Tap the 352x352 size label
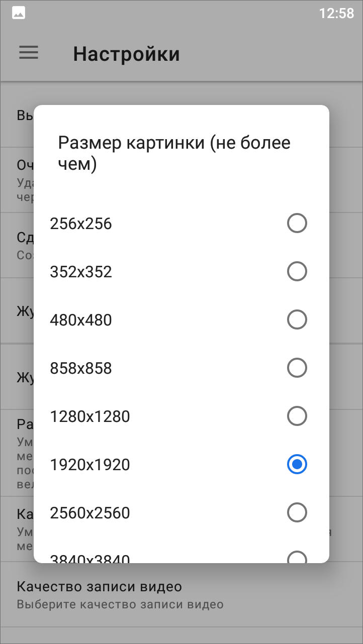Image resolution: width=363 pixels, height=644 pixels. [x=81, y=272]
